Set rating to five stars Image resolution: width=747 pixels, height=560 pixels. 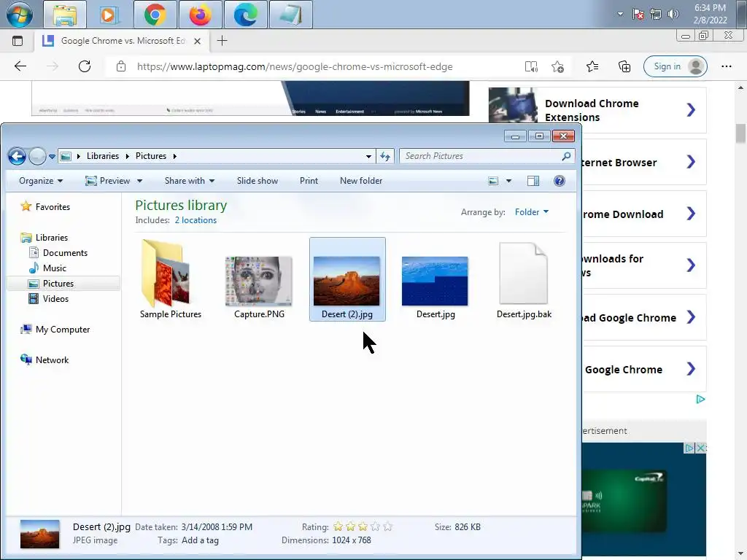pos(388,526)
